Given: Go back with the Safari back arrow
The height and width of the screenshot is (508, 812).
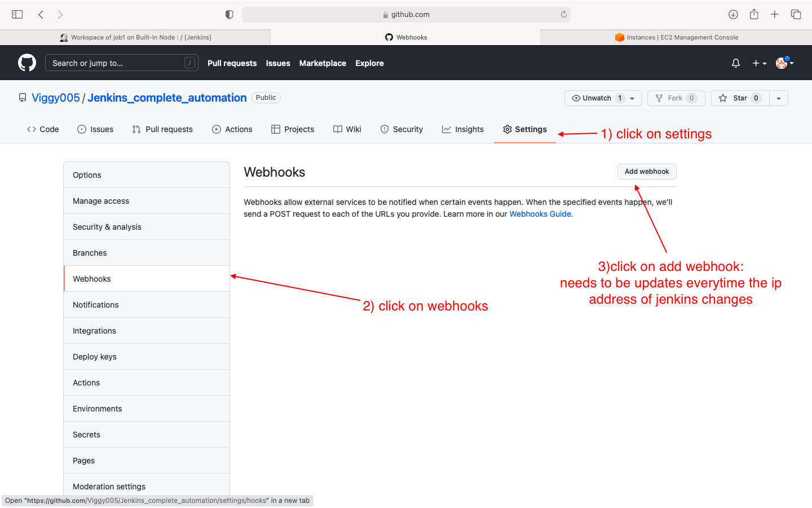Looking at the screenshot, I should 41,14.
